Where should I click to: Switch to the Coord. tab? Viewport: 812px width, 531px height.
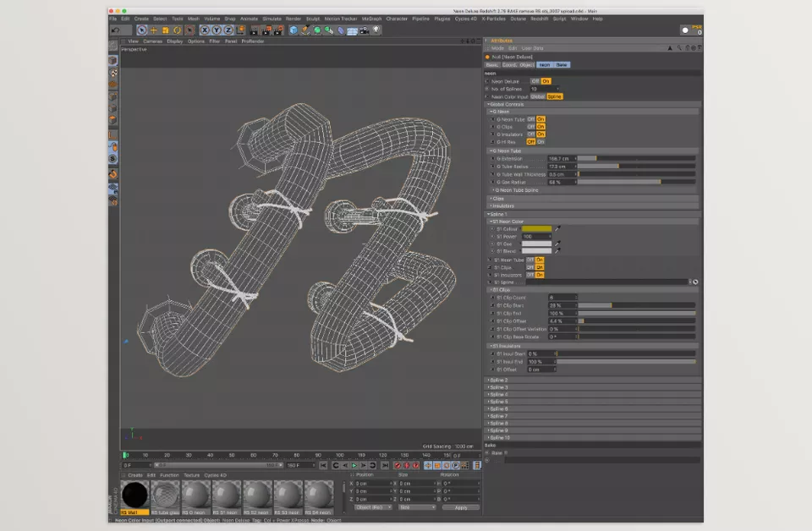(x=509, y=65)
